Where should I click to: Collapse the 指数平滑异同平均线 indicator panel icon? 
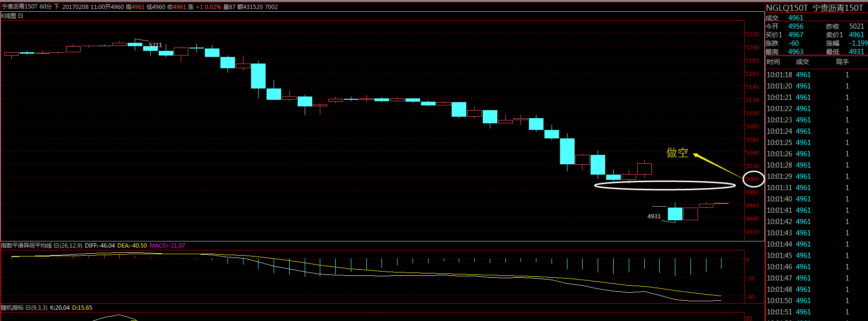pos(56,246)
